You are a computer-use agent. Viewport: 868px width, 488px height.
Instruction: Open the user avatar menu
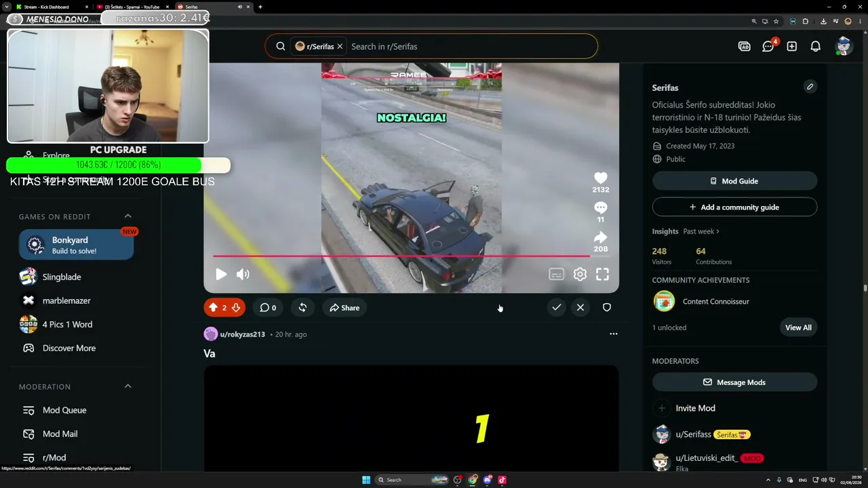point(844,46)
